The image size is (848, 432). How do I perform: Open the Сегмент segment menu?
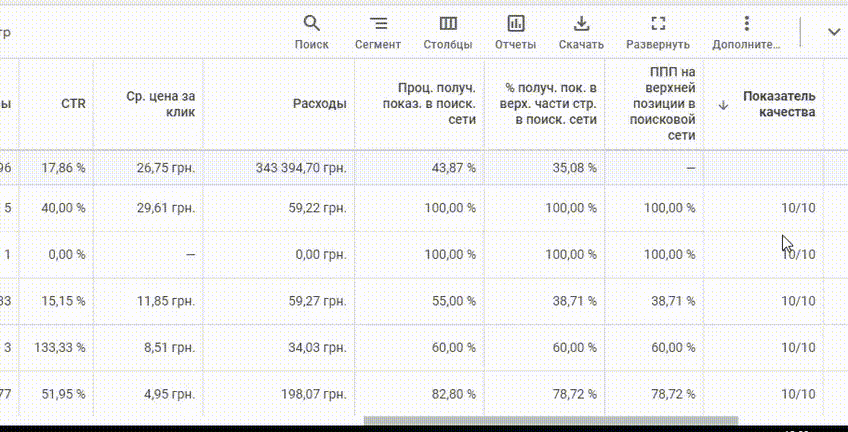point(378,32)
